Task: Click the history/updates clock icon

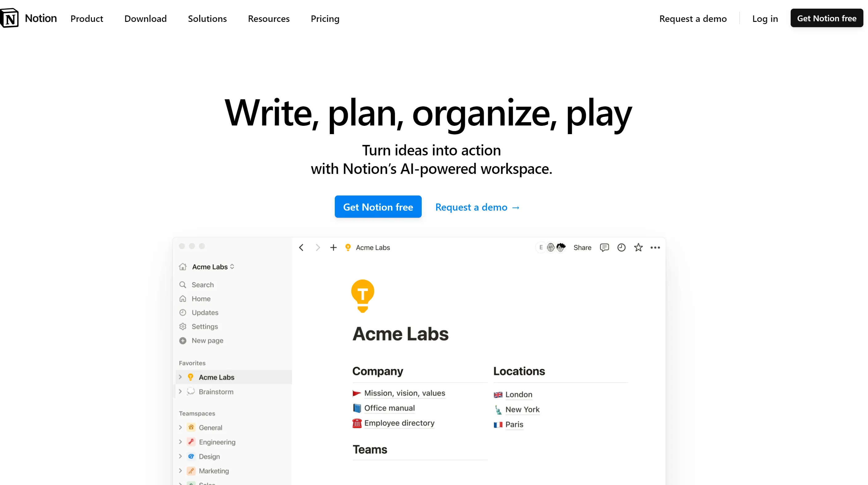Action: coord(621,247)
